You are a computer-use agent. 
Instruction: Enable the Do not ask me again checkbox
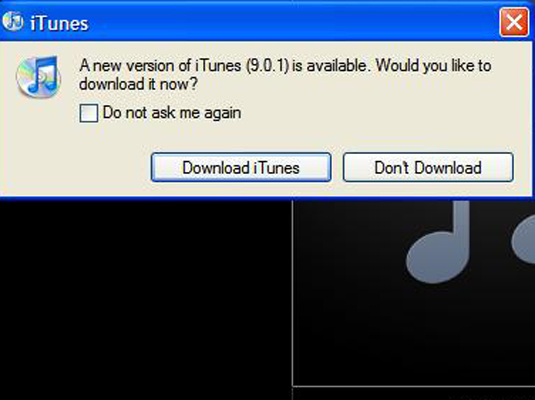pos(89,113)
